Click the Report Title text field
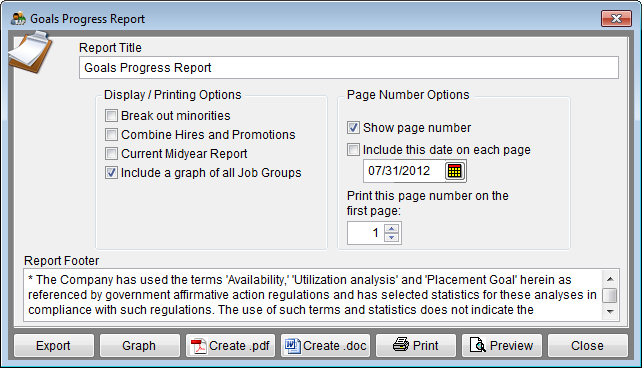The width and height of the screenshot is (642, 368). coord(349,68)
